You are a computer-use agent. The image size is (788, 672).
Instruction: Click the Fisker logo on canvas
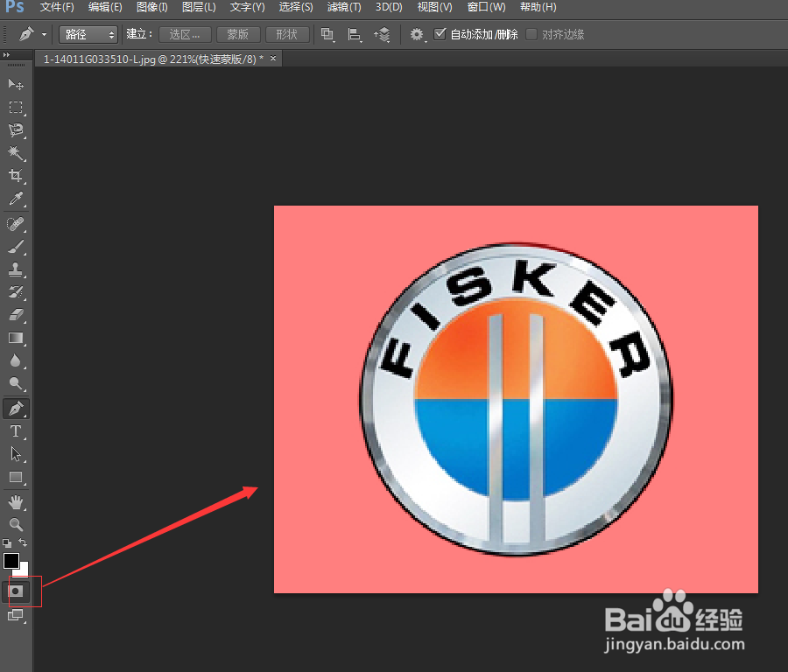pos(516,399)
